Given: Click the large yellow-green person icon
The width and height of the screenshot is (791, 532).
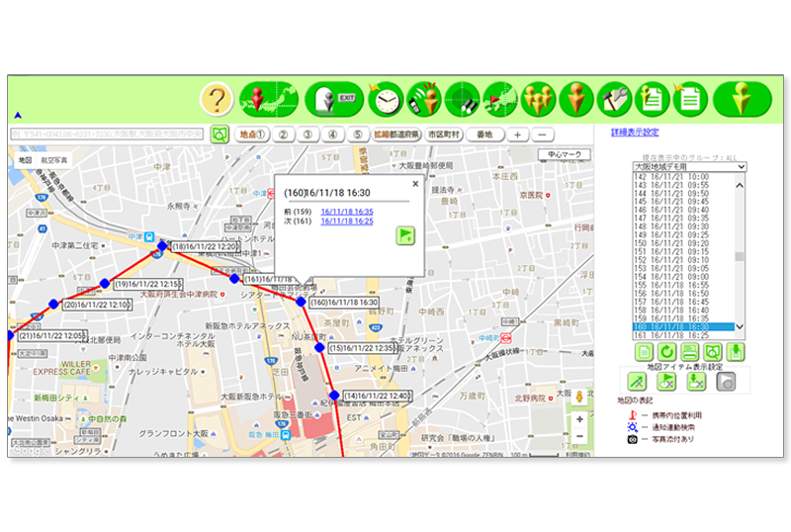Looking at the screenshot, I should click(743, 100).
